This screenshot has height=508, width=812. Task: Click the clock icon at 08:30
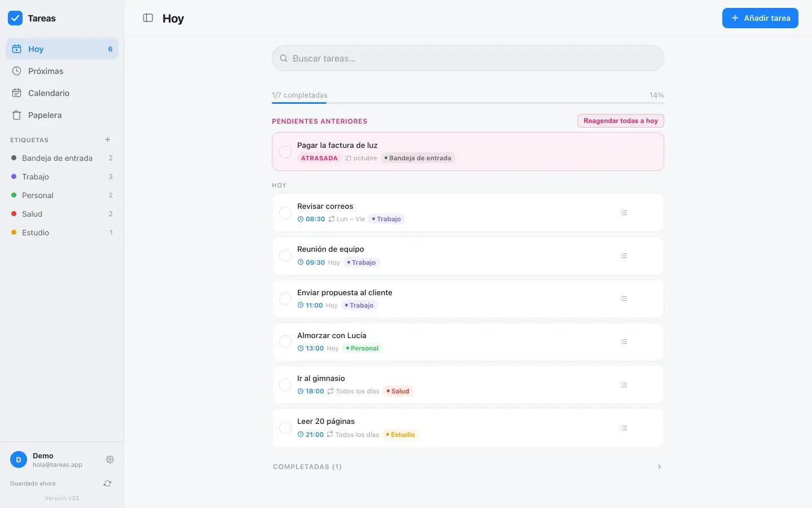(x=301, y=219)
